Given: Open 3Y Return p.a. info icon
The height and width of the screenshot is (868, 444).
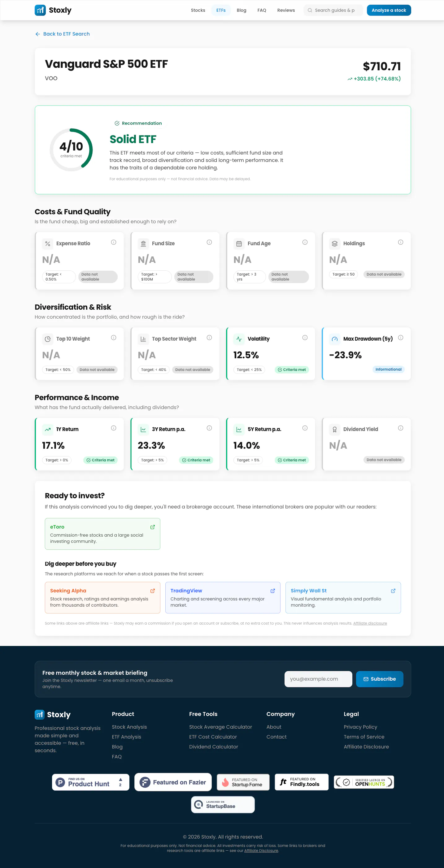Looking at the screenshot, I should 209,428.
